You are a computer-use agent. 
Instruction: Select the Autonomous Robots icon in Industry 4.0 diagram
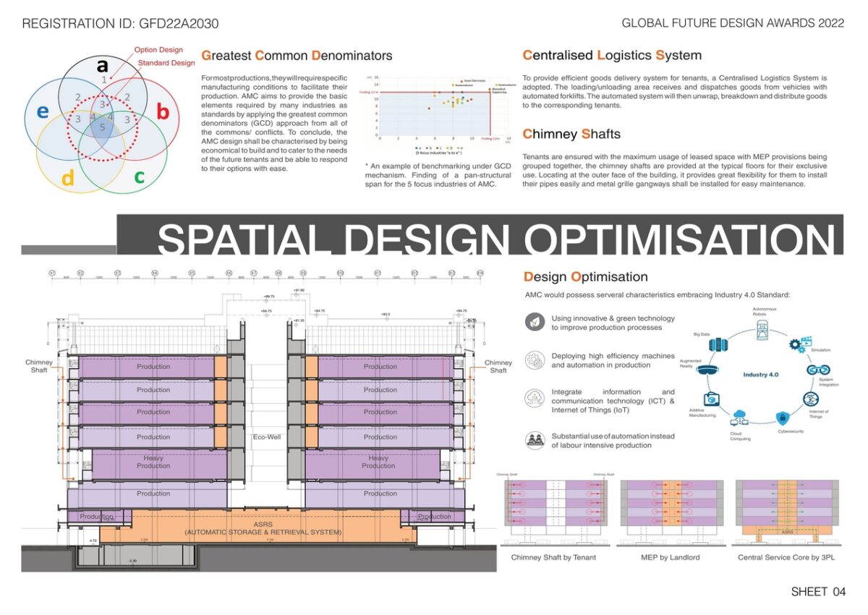(762, 328)
